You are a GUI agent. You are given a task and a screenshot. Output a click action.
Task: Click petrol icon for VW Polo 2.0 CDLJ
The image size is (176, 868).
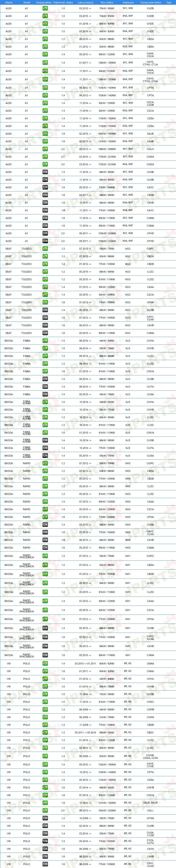[x=45, y=810]
